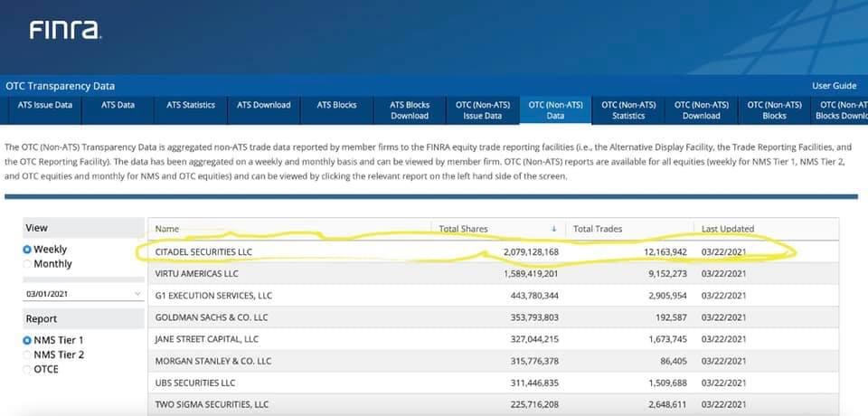
Task: Switch to OTC (Non-ATS) Statistics tab
Action: tap(628, 110)
